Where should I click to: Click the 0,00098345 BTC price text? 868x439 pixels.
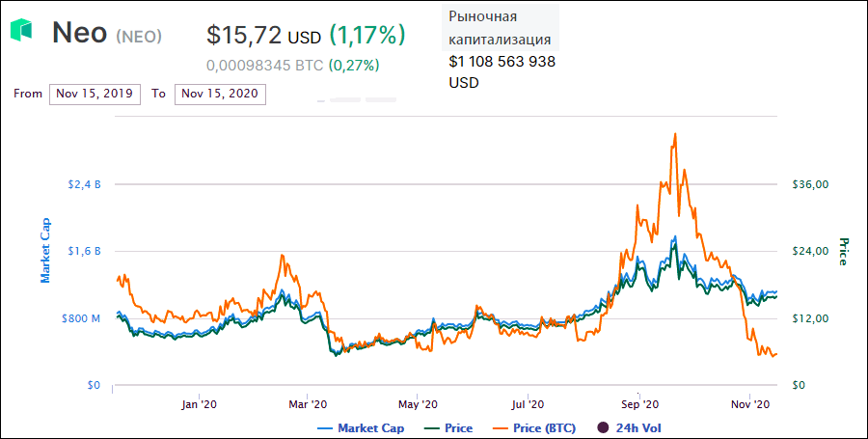264,66
